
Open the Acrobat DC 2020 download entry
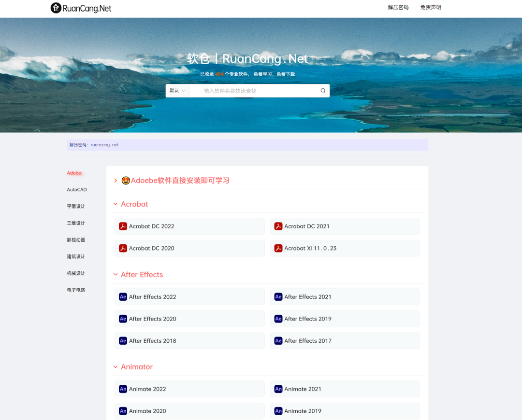[x=190, y=248]
